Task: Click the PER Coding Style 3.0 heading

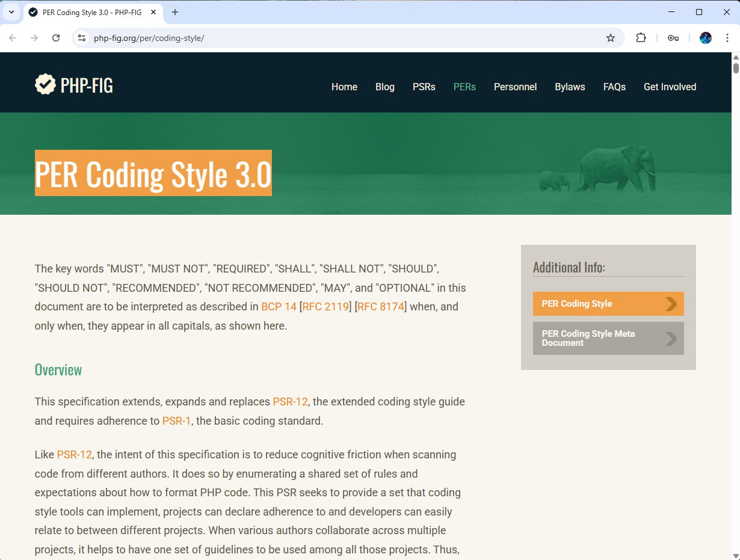Action: (153, 173)
